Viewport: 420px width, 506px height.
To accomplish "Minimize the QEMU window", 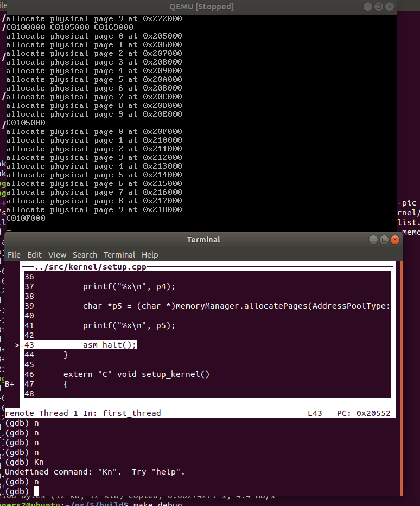I will pos(368,7).
